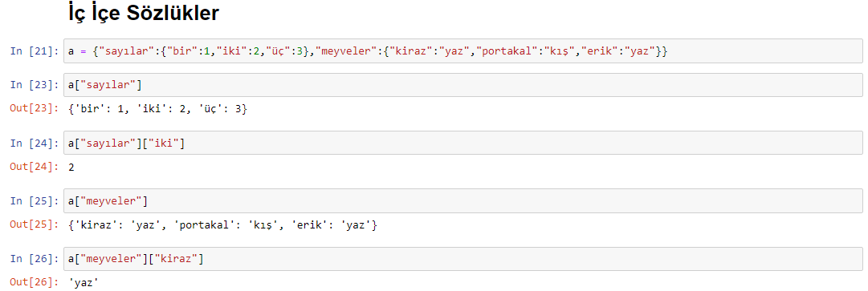The height and width of the screenshot is (291, 868).
Task: Click the In [24] prompt label
Action: tap(35, 143)
